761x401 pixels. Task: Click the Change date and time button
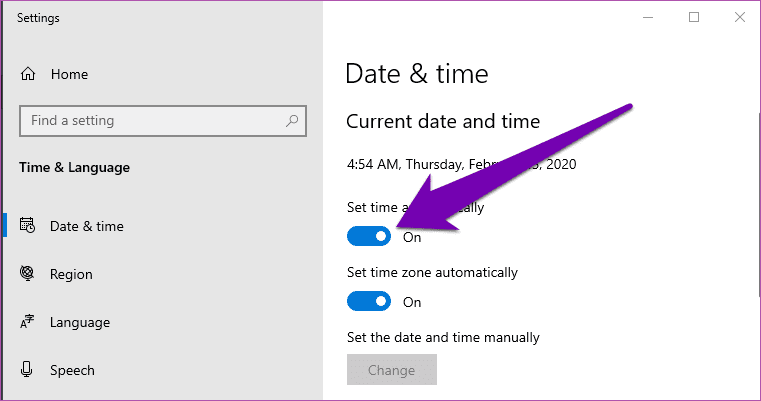tap(392, 370)
